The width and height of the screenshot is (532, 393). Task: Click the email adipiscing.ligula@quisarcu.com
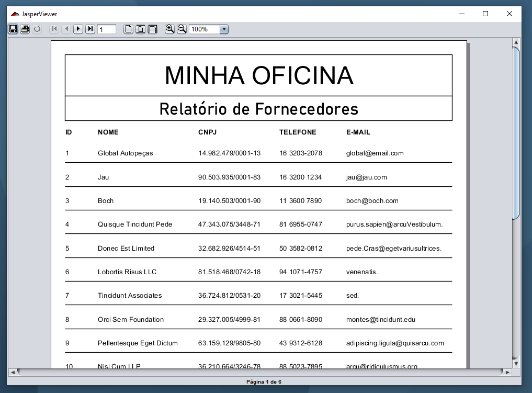[395, 343]
